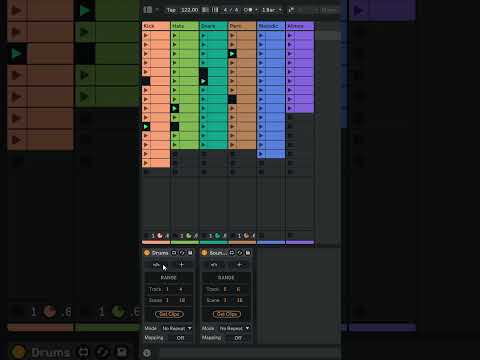
Task: Click the Kick track pan knob
Action: click(160, 236)
